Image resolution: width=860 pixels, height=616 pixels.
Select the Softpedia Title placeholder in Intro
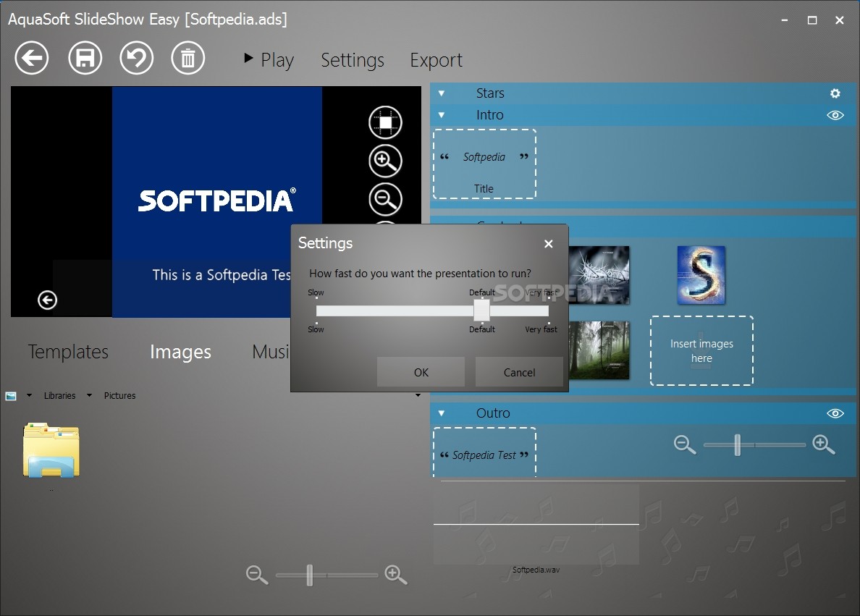pos(484,164)
